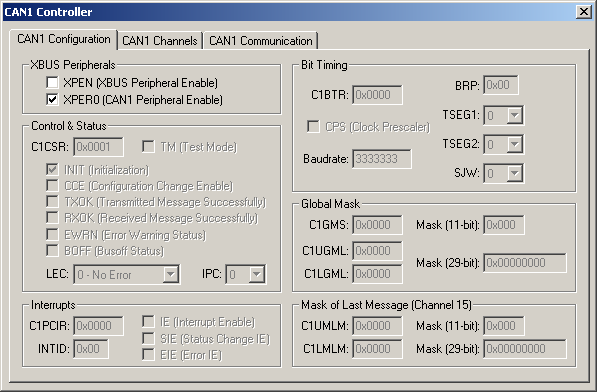597x392 pixels.
Task: Expand the TSEG2 dropdown
Action: (514, 144)
